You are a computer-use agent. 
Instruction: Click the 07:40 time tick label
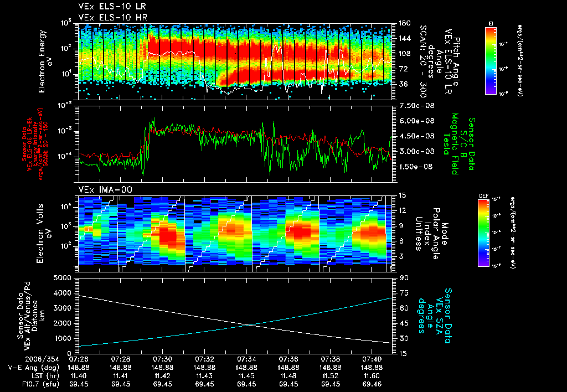[372, 360]
